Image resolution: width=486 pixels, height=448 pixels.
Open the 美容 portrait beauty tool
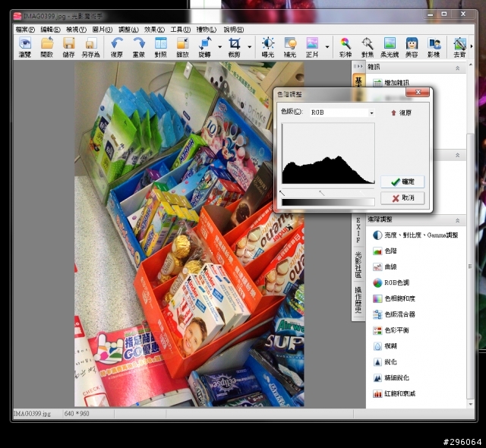[412, 47]
